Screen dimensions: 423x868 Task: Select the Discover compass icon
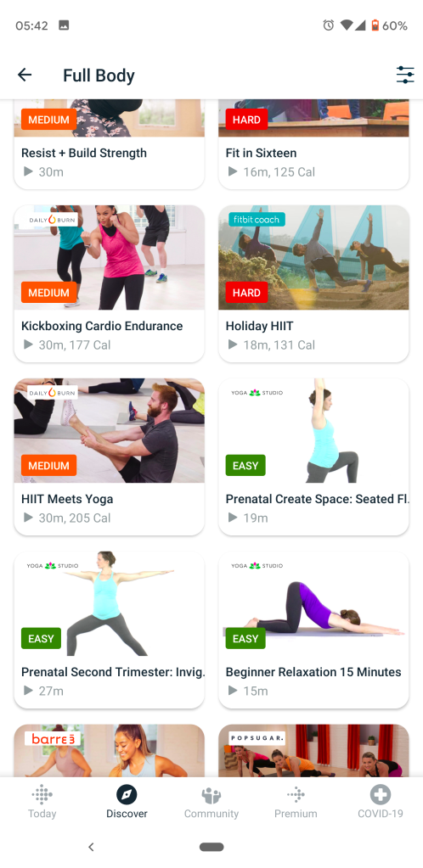click(127, 796)
